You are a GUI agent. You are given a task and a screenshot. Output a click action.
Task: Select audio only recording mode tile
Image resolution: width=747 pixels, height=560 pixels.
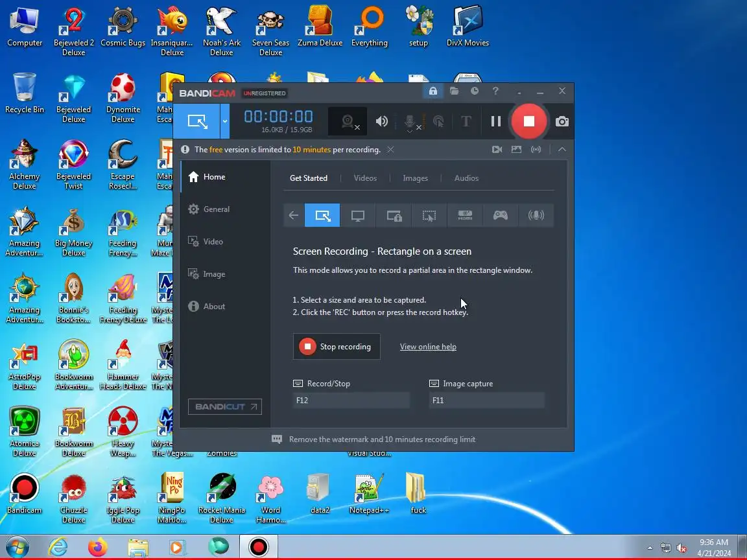tap(536, 215)
